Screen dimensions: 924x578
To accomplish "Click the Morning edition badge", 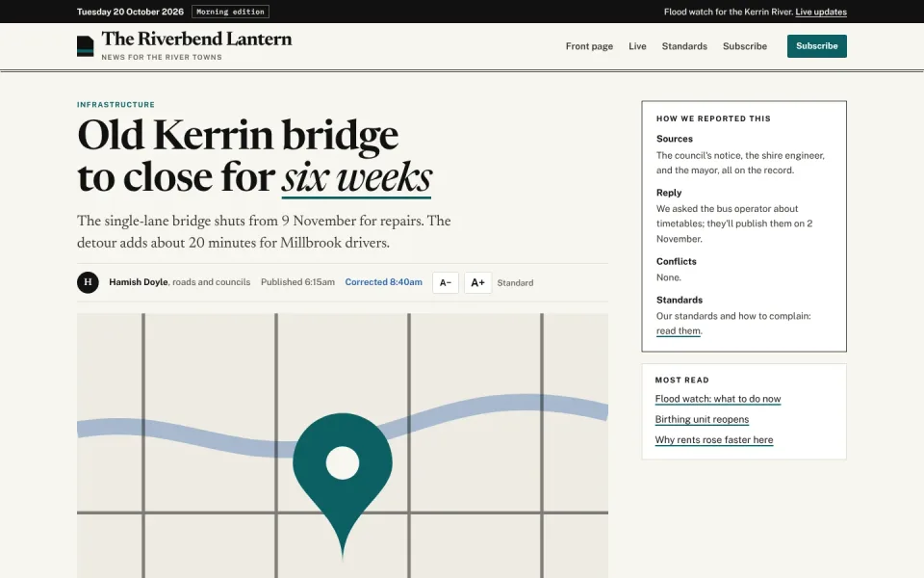I will 230,12.
